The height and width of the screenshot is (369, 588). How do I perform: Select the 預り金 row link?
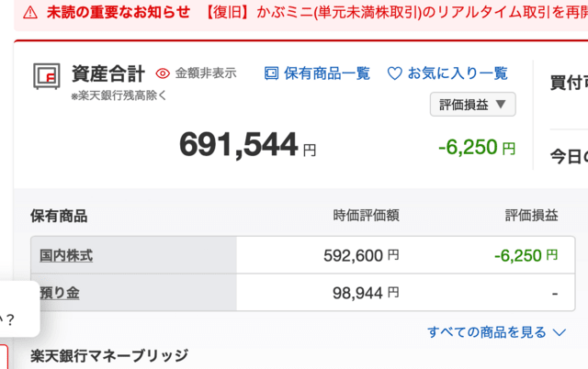(x=59, y=293)
